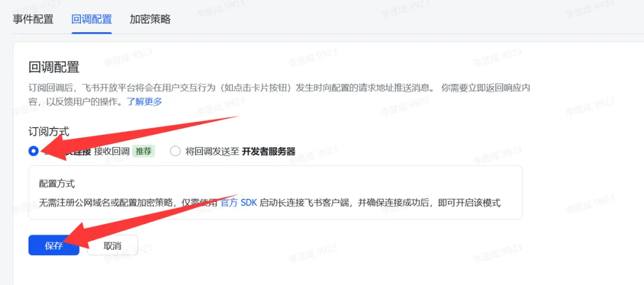Screen dimensions: 644x285
Task: Click the blue 保存 button
Action: click(54, 245)
